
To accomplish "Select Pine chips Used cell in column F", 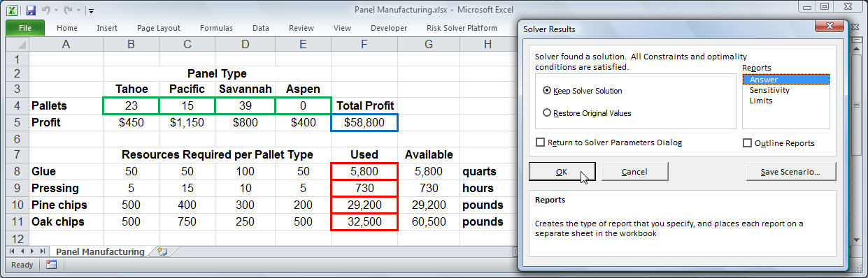I will (364, 205).
